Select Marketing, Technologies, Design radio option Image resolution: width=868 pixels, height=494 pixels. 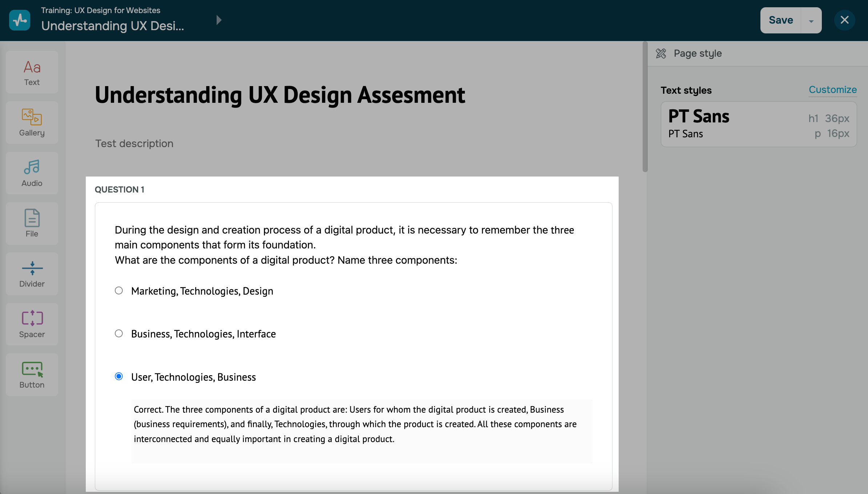click(x=119, y=291)
